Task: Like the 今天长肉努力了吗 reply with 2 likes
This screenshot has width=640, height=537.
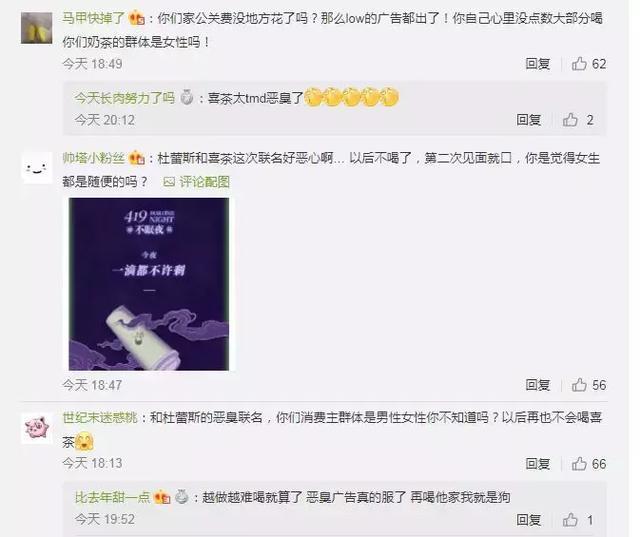Action: click(x=578, y=120)
